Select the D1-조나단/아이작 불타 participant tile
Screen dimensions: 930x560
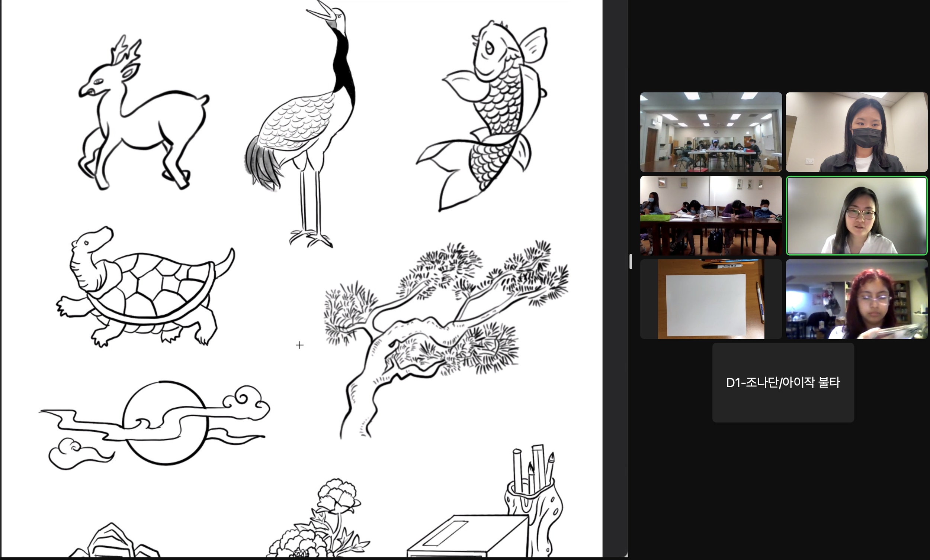(x=783, y=382)
